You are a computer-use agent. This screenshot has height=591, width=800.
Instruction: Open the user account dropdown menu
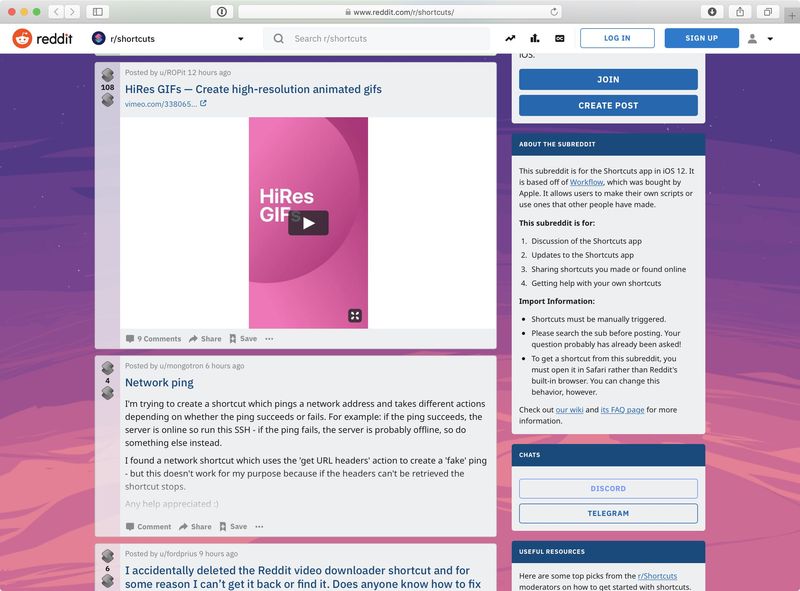[x=760, y=39]
